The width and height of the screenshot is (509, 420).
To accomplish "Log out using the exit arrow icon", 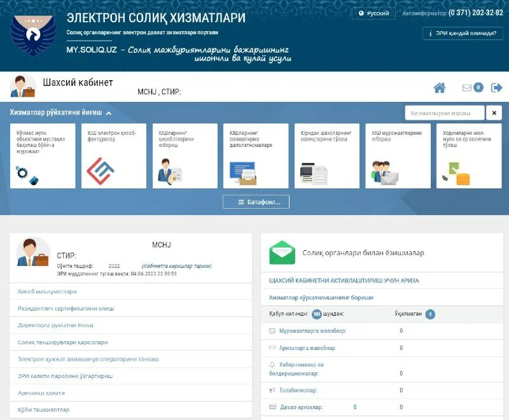I will (496, 88).
